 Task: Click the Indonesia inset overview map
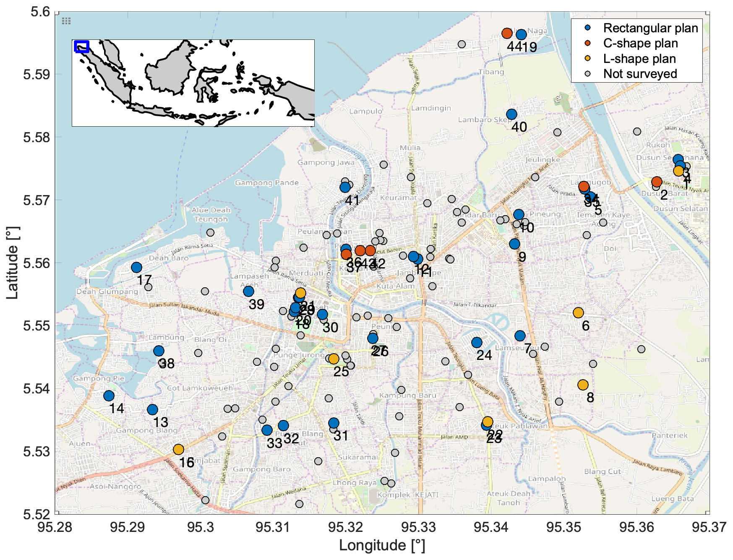pyautogui.click(x=193, y=83)
